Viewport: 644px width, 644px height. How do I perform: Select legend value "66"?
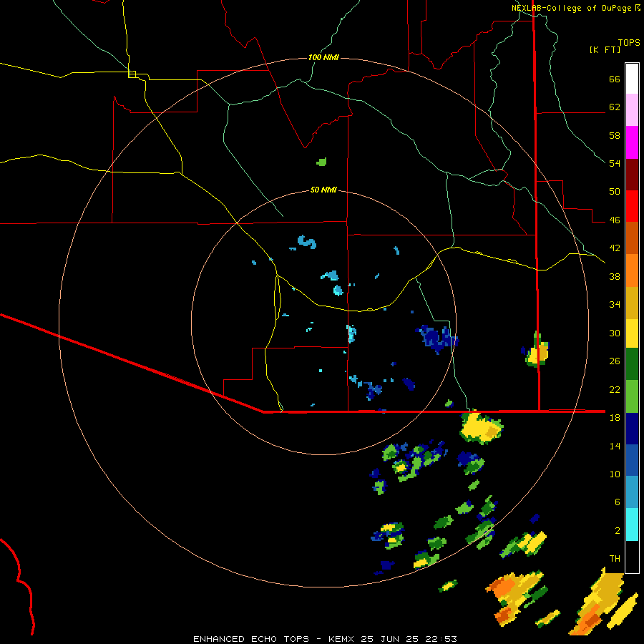(x=615, y=79)
